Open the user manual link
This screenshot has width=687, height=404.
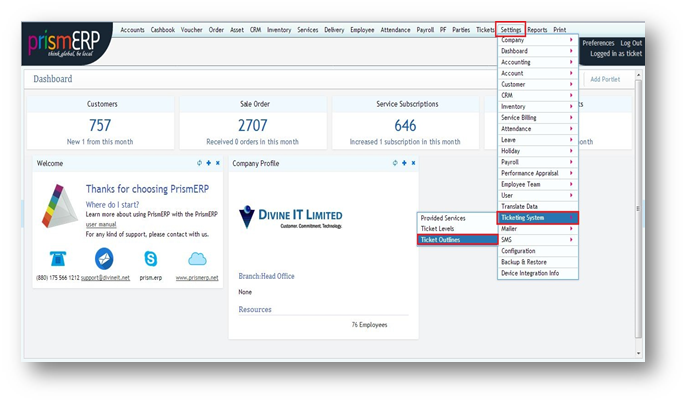click(x=101, y=225)
